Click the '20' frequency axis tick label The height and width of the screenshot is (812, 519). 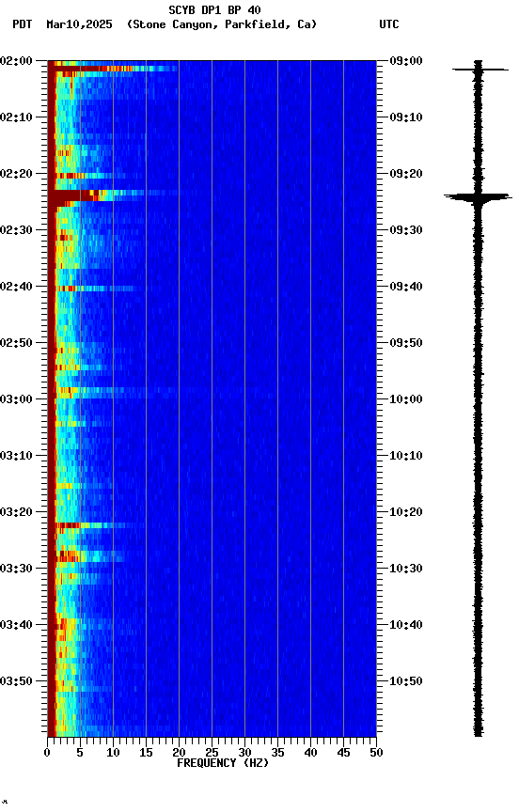[x=179, y=753]
